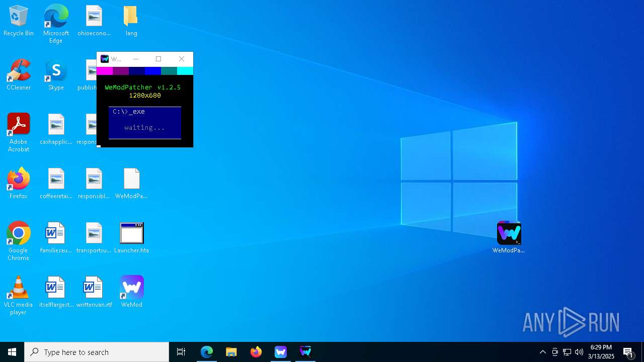Select the CCleaner desktop shortcut
This screenshot has height=362, width=644.
tap(19, 75)
